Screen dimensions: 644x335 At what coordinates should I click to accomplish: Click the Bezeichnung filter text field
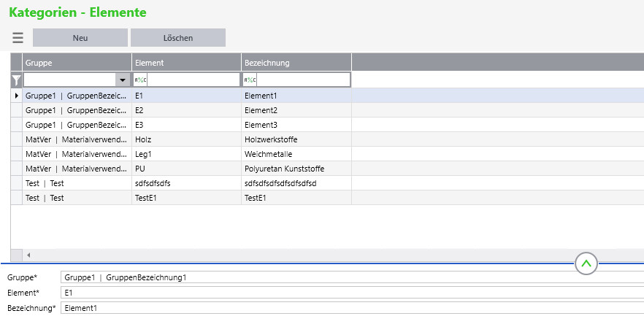[x=303, y=80]
